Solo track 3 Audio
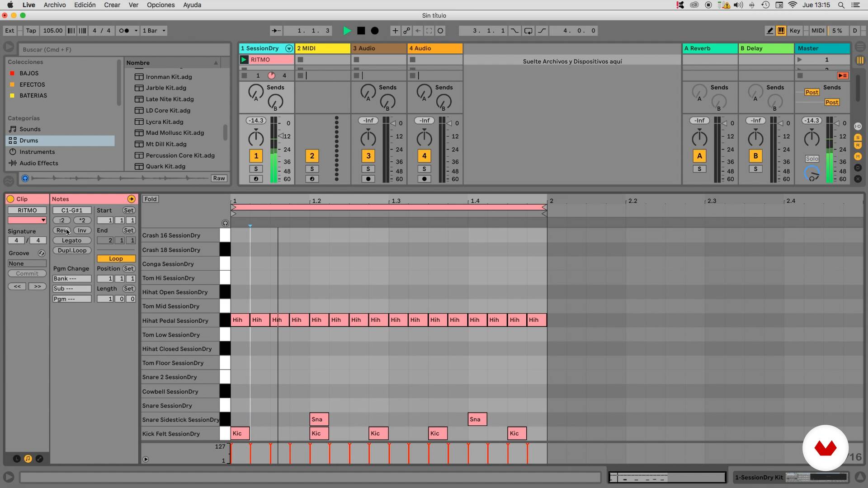 tap(368, 169)
